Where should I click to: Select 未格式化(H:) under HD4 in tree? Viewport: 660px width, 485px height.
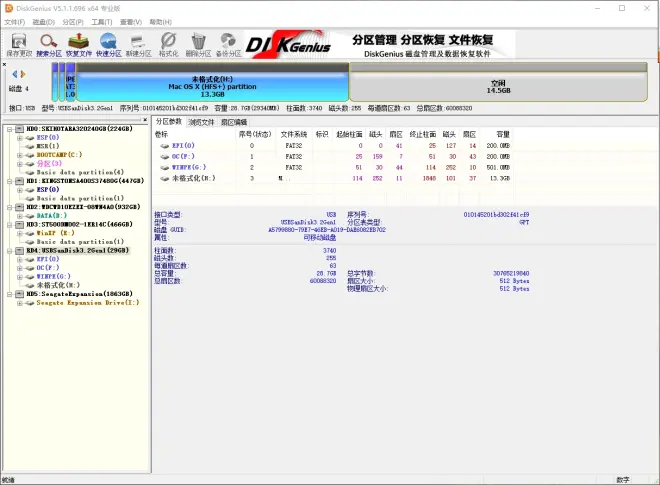(x=58, y=285)
